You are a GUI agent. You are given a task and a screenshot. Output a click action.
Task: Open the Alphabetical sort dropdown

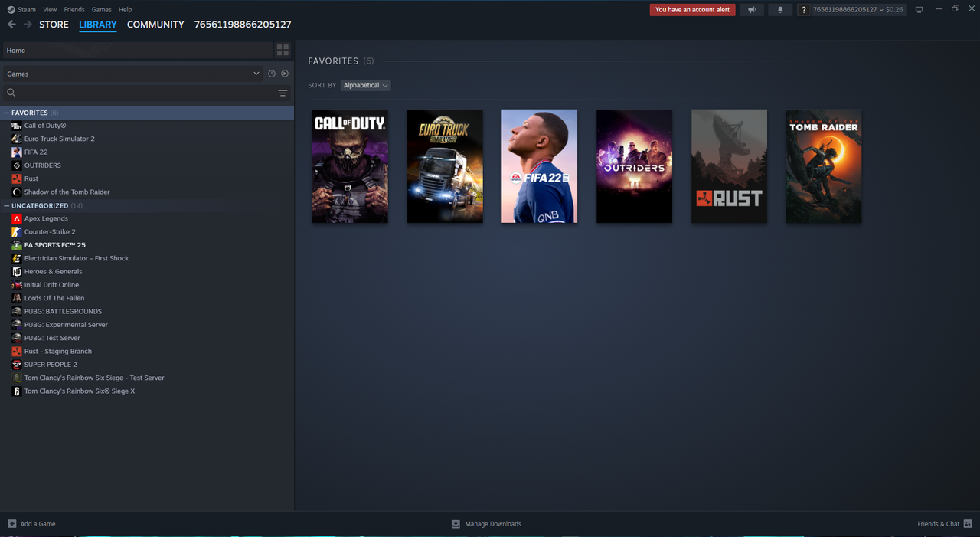coord(365,85)
